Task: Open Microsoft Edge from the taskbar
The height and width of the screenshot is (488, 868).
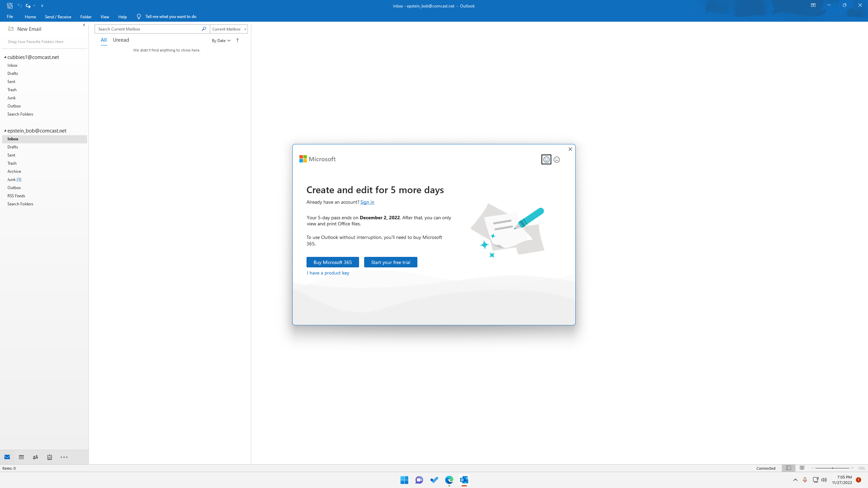Action: tap(449, 480)
